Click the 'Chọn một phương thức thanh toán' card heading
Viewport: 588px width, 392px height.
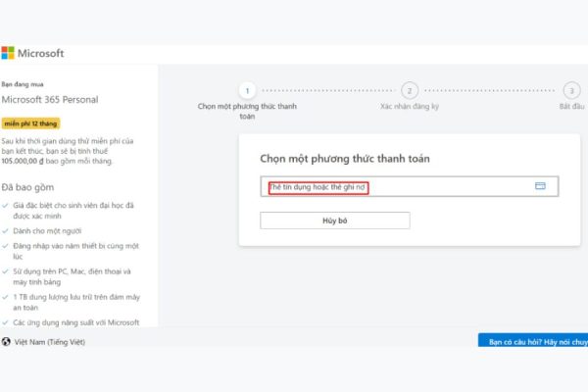coord(344,158)
